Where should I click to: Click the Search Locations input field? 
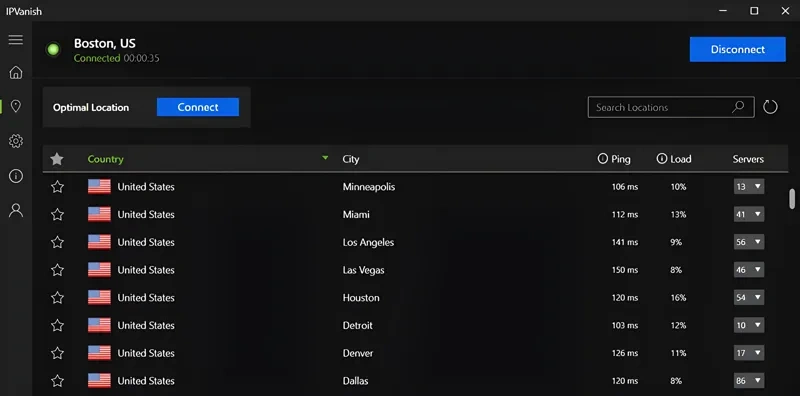[671, 107]
